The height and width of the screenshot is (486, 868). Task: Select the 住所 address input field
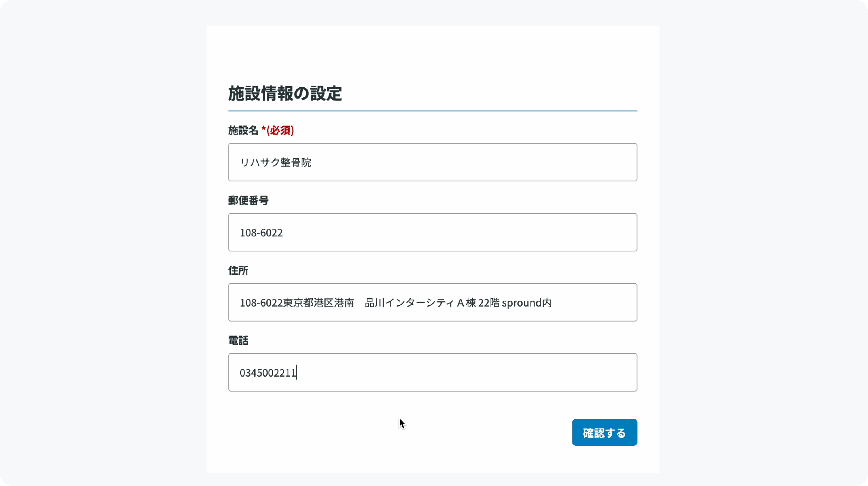pos(432,302)
